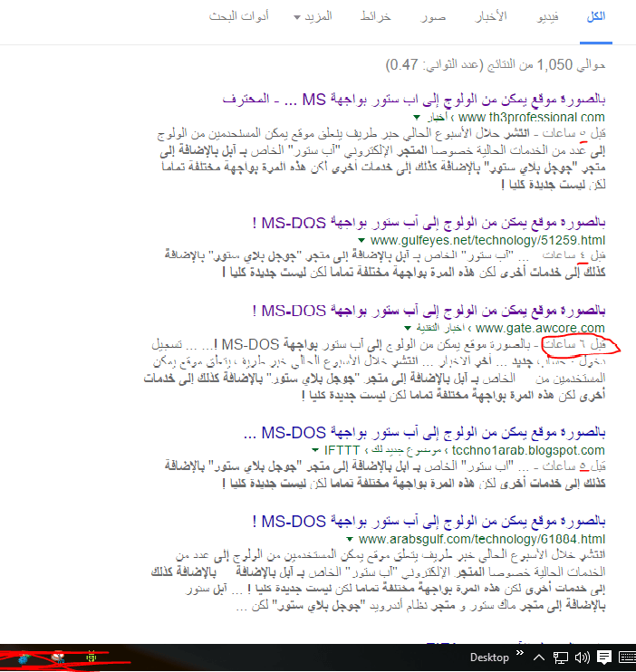Switch to the الأخبار news tab

[x=492, y=18]
